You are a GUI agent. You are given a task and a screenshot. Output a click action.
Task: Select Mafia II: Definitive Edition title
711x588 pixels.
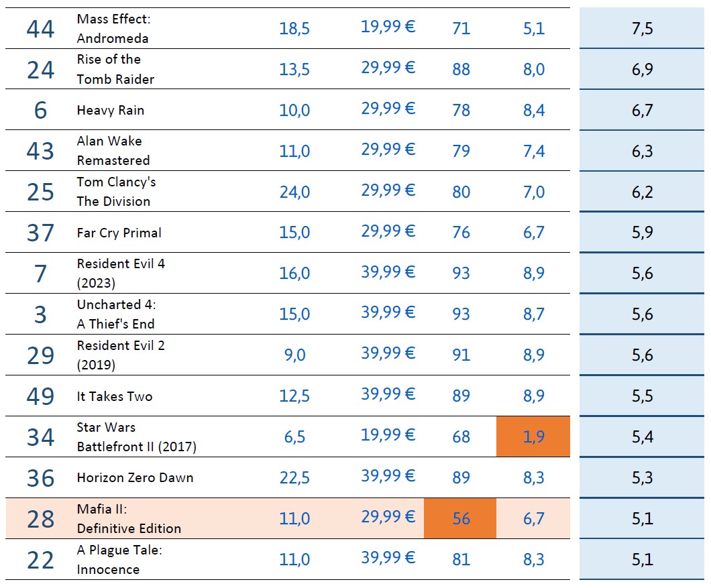point(129,518)
